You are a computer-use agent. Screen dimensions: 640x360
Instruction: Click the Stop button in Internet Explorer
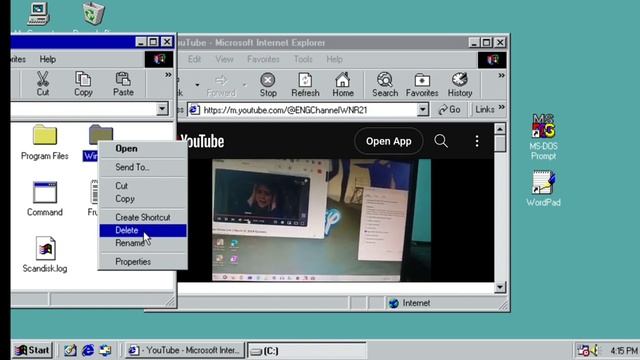[268, 84]
